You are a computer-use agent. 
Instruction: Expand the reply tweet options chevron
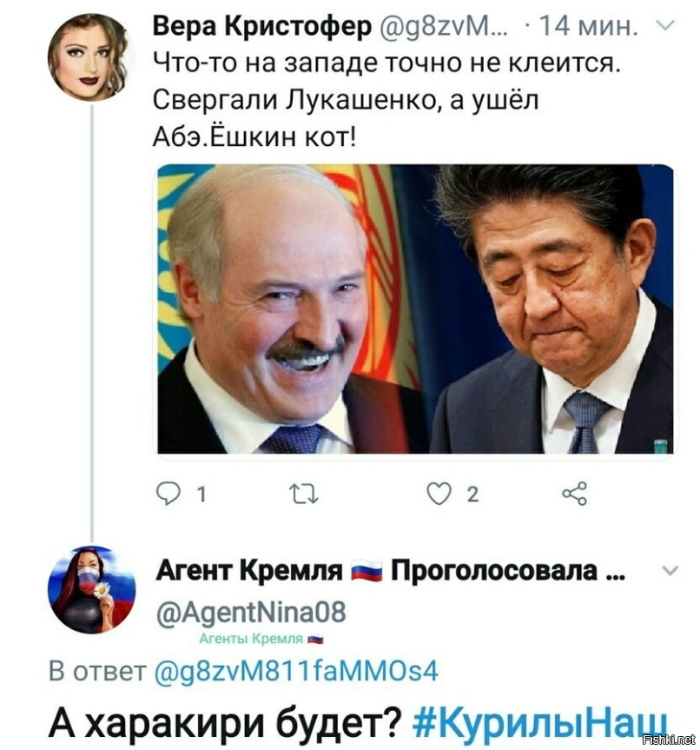[670, 570]
